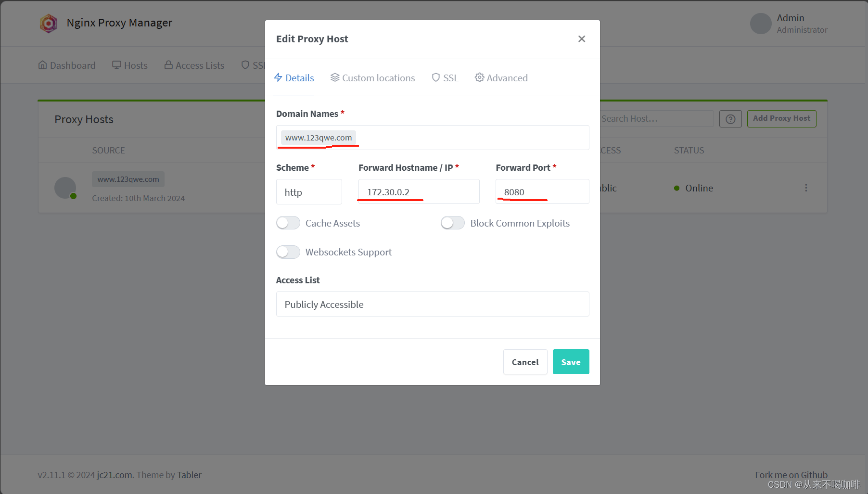Screen dimensions: 868x494
Task: Open Access Lists navigation item
Action: 194,65
